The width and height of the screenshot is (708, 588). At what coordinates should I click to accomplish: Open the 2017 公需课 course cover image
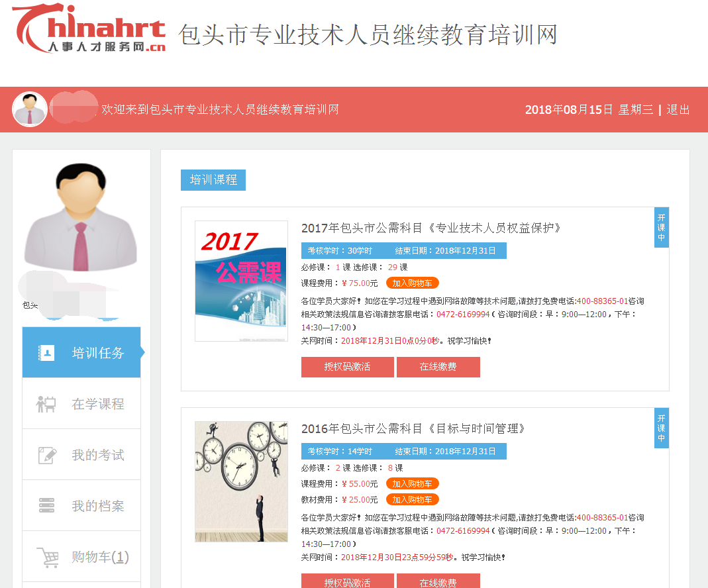(x=241, y=281)
